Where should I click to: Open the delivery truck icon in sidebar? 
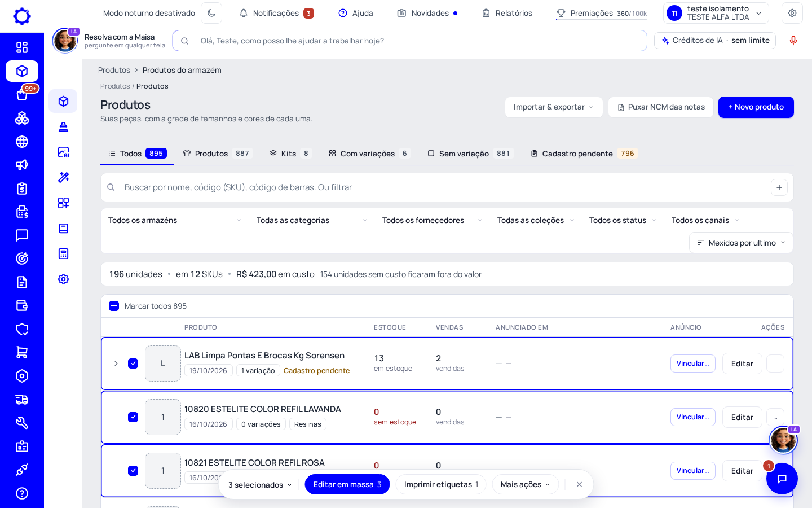(x=22, y=400)
